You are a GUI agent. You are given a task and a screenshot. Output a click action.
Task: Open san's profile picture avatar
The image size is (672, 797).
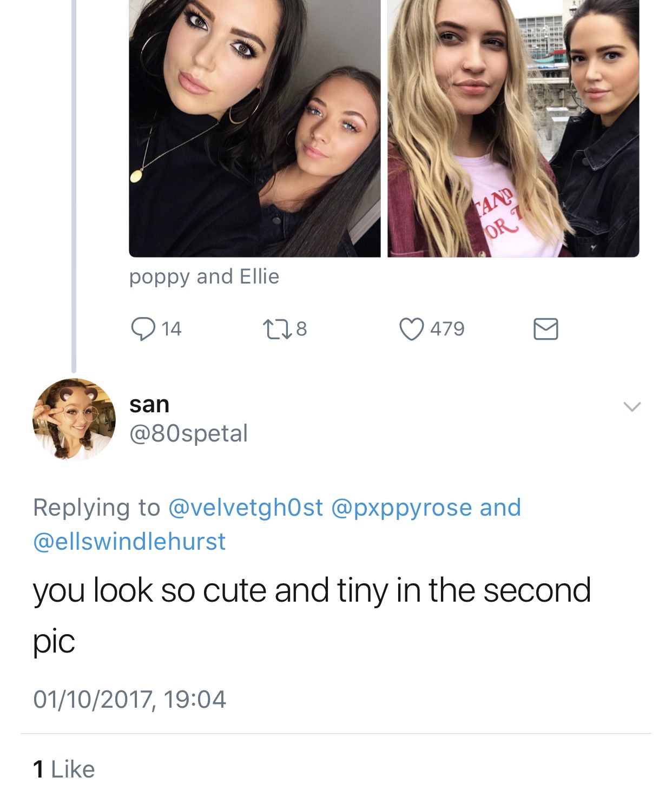74,419
